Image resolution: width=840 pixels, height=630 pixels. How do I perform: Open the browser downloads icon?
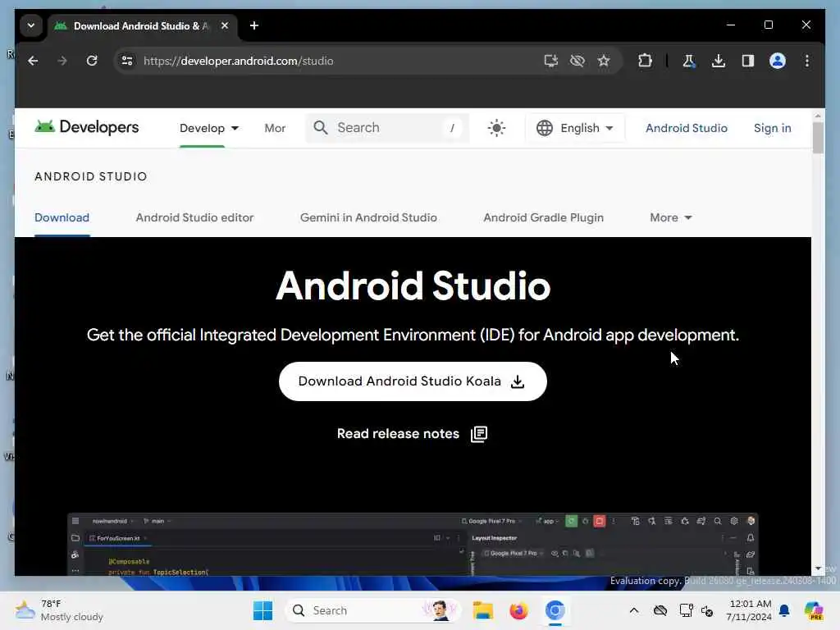tap(719, 61)
